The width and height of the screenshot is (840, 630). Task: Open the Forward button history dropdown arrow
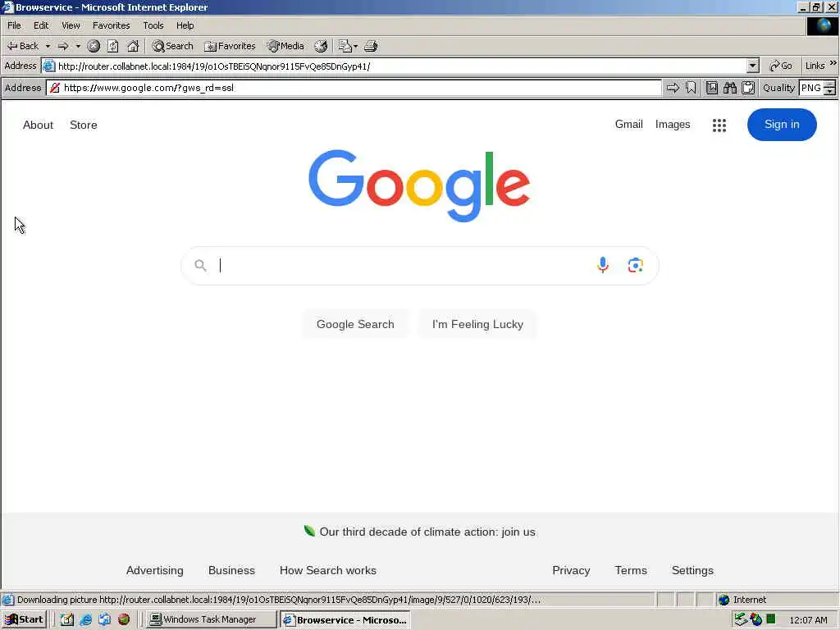coord(78,46)
